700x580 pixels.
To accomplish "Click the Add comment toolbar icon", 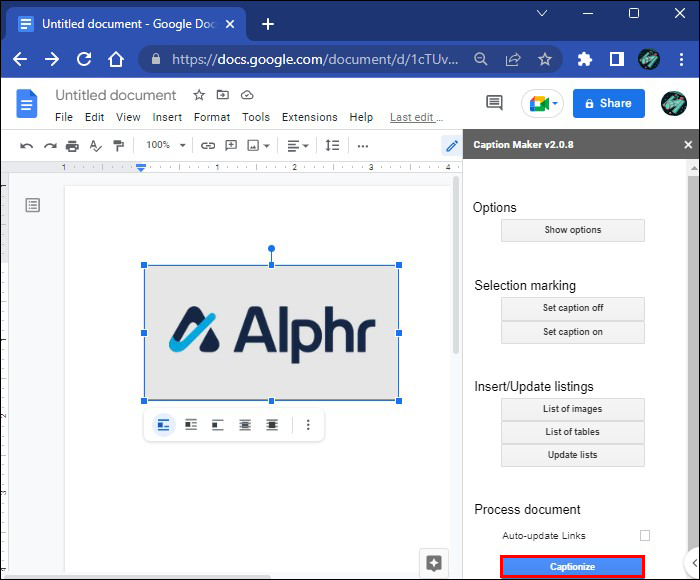I will pyautogui.click(x=231, y=146).
